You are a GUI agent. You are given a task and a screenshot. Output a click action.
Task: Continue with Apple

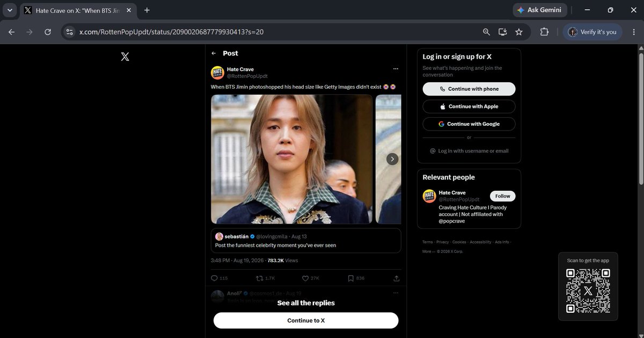coord(469,106)
